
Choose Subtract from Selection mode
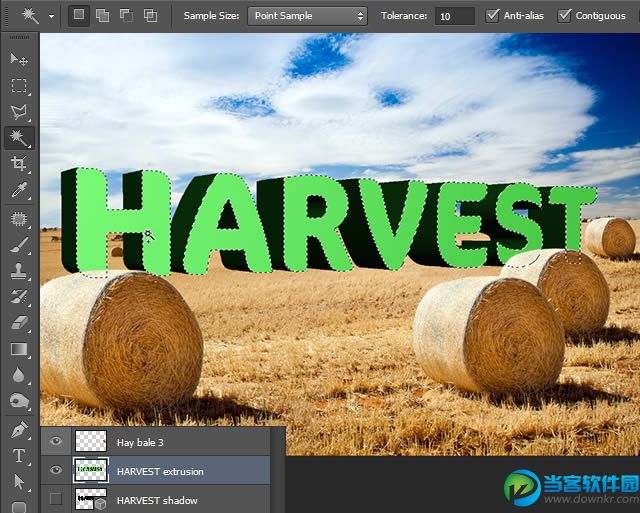click(126, 16)
